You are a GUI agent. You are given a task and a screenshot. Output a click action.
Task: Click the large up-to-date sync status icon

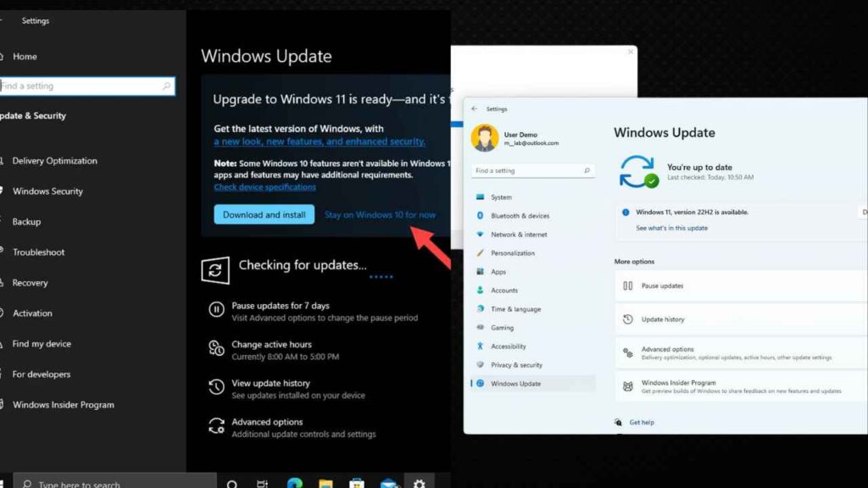tap(638, 171)
